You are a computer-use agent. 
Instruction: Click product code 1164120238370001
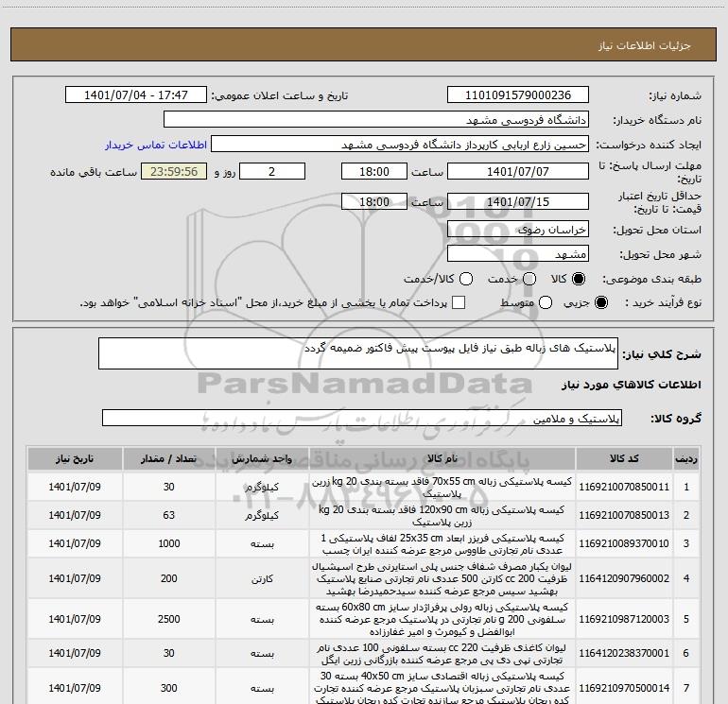[624, 653]
